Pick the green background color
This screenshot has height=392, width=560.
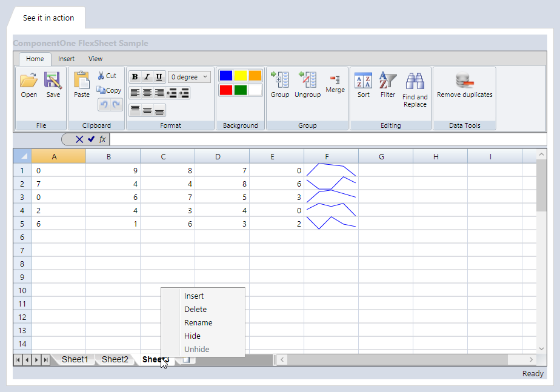tap(241, 90)
